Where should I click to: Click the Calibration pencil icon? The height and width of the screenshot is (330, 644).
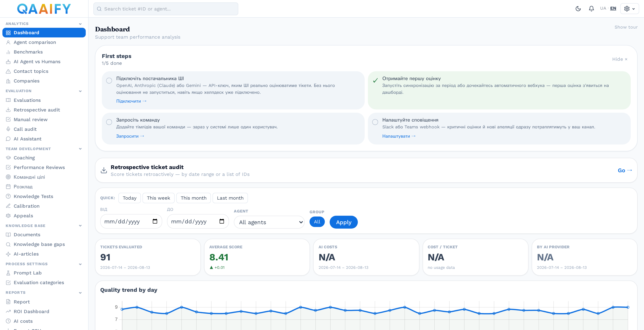point(8,206)
